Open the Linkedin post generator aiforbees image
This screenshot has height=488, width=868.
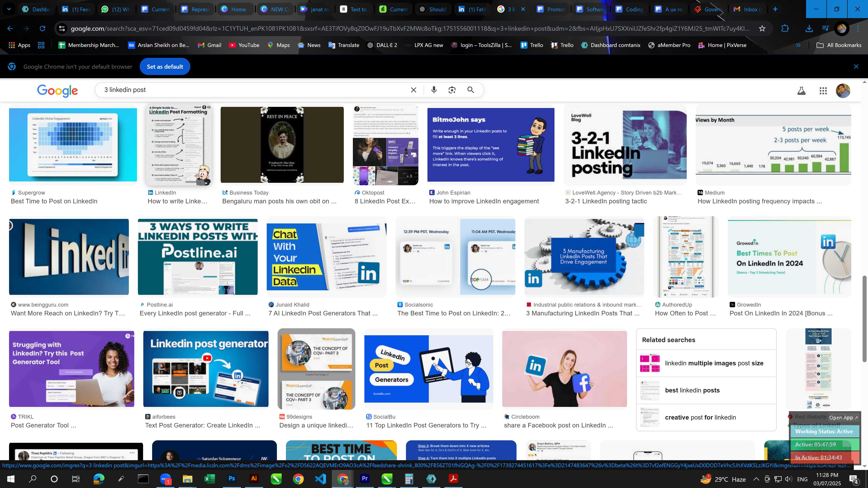coord(206,369)
